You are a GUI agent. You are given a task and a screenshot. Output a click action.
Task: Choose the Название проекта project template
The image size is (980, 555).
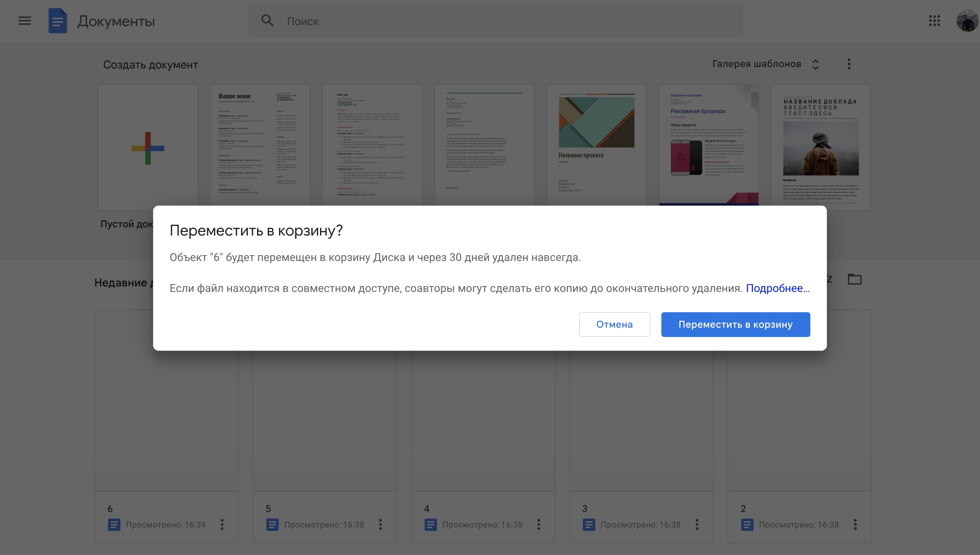pyautogui.click(x=596, y=145)
